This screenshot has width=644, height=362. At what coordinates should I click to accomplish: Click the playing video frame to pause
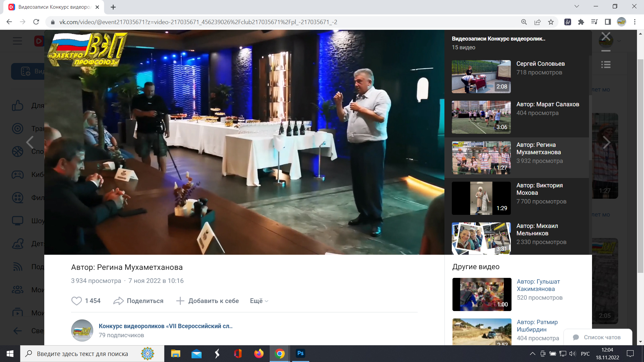244,142
